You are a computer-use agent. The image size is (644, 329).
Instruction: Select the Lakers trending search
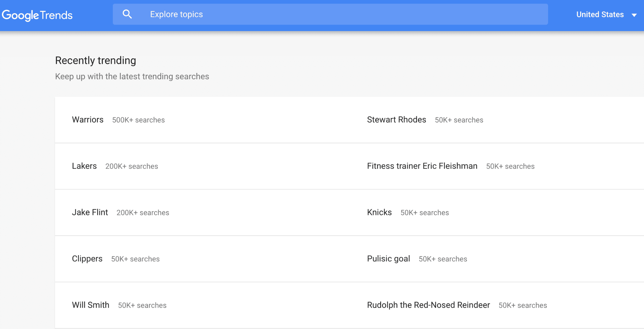point(84,166)
